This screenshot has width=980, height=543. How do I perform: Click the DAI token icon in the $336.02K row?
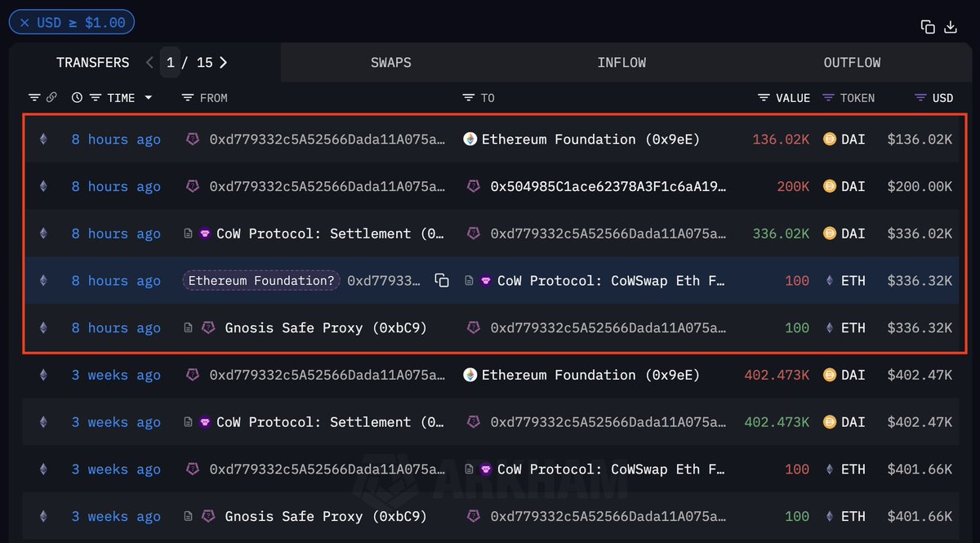click(x=830, y=234)
